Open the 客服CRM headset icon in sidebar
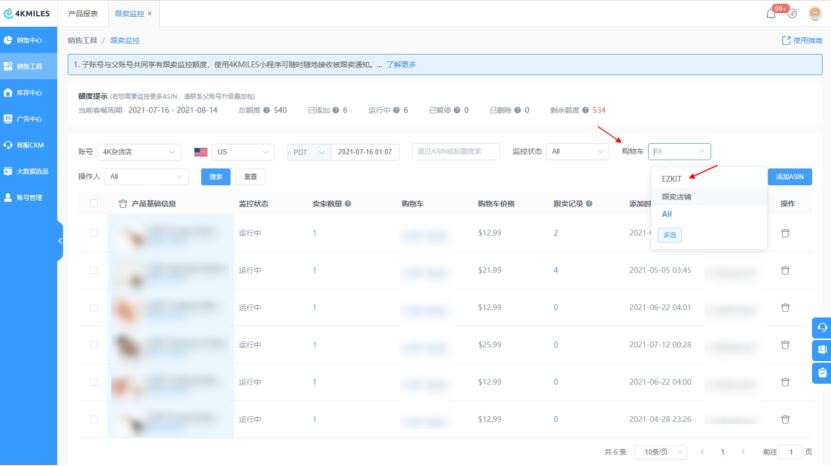 click(8, 145)
